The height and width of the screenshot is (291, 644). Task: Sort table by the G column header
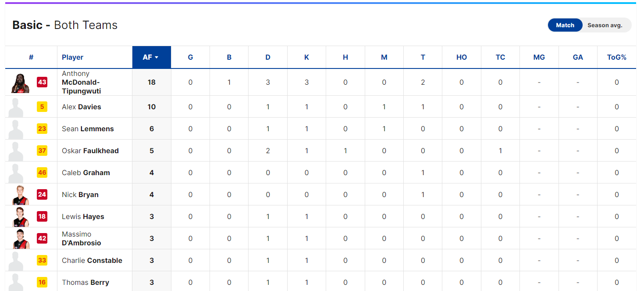pyautogui.click(x=190, y=57)
